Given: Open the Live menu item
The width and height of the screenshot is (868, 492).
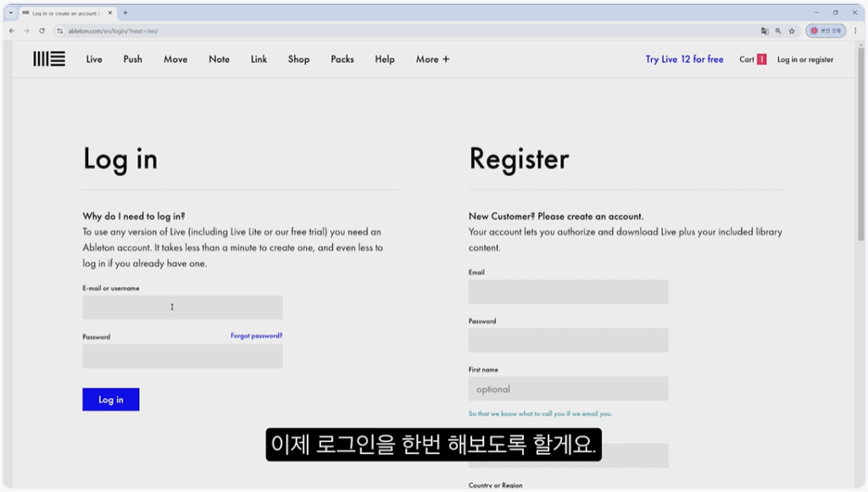Looking at the screenshot, I should (94, 59).
